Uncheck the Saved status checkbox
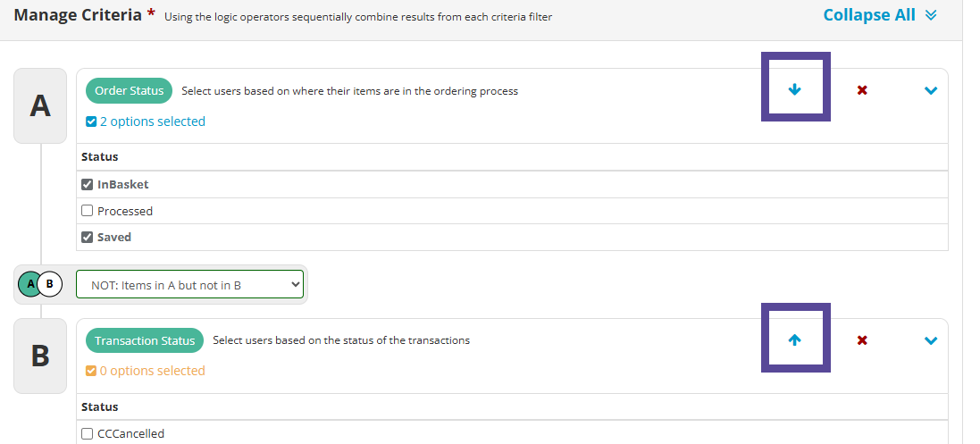The width and height of the screenshot is (980, 444). [x=88, y=237]
